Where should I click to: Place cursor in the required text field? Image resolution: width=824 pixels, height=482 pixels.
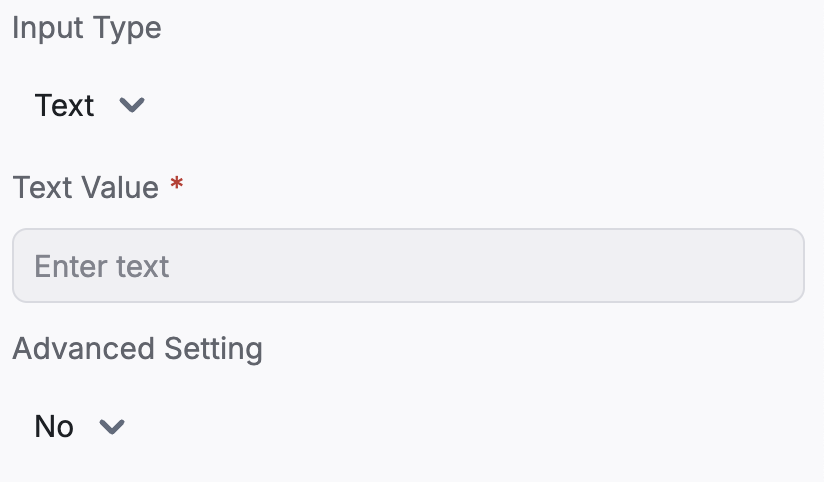(x=408, y=265)
